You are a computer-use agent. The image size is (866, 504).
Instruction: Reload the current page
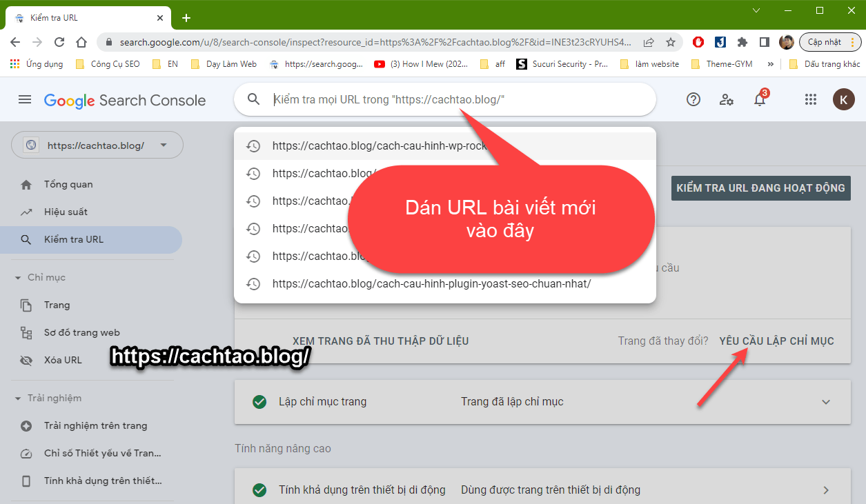59,42
